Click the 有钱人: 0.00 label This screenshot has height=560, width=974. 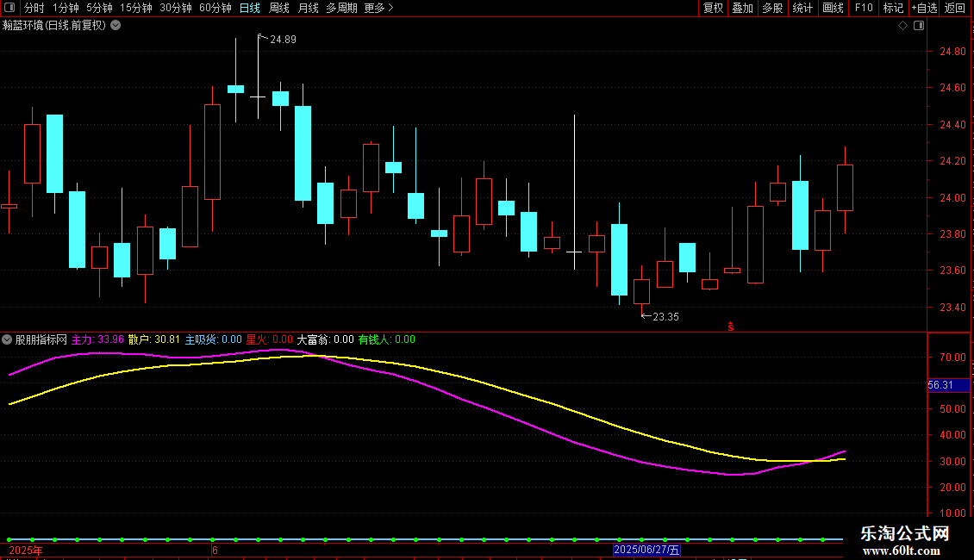click(387, 339)
